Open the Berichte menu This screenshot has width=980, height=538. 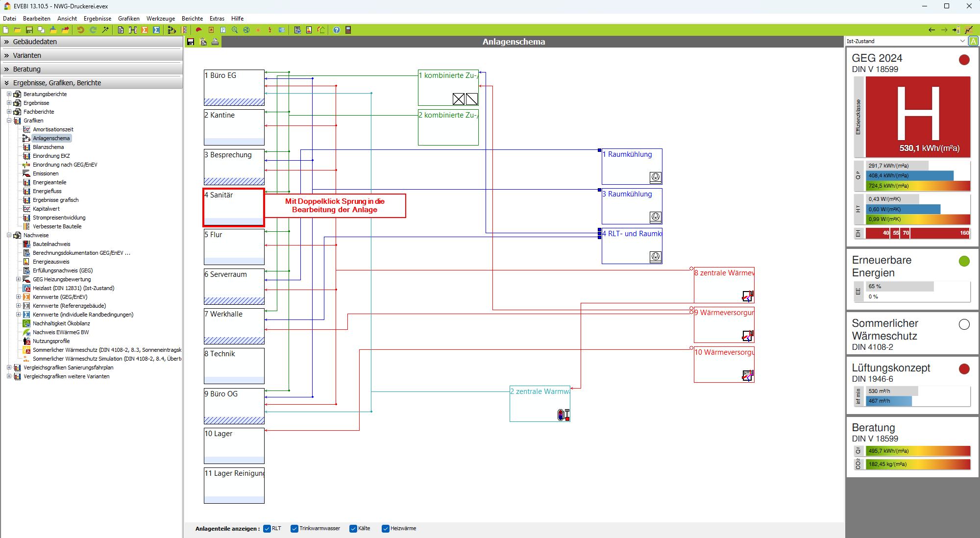point(192,19)
